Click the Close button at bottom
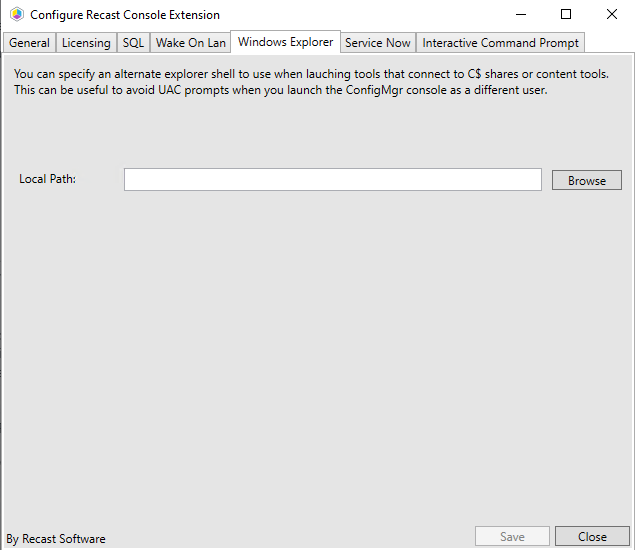Screen dimensions: 635x550 click(592, 537)
